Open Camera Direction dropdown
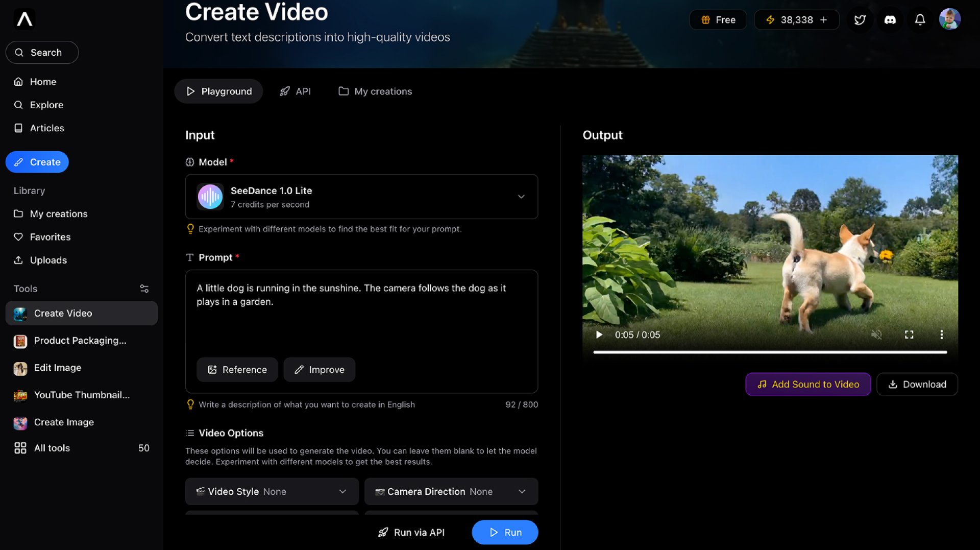 (451, 491)
